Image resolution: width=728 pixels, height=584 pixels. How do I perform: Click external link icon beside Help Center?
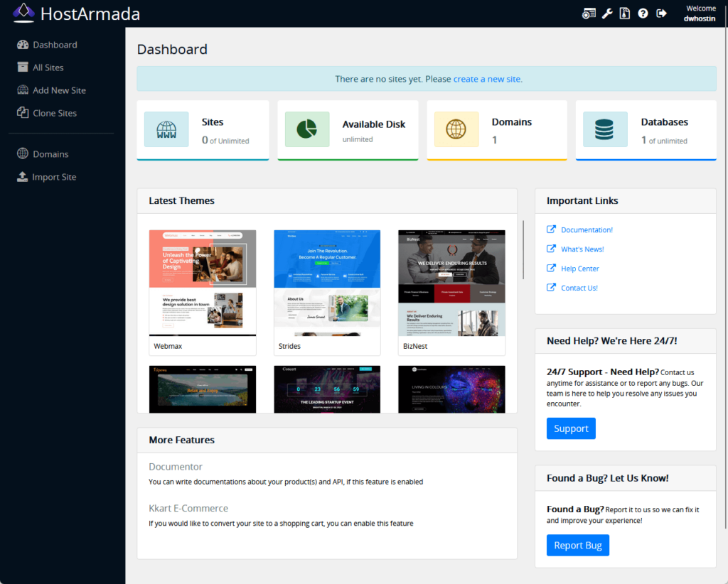tap(551, 268)
